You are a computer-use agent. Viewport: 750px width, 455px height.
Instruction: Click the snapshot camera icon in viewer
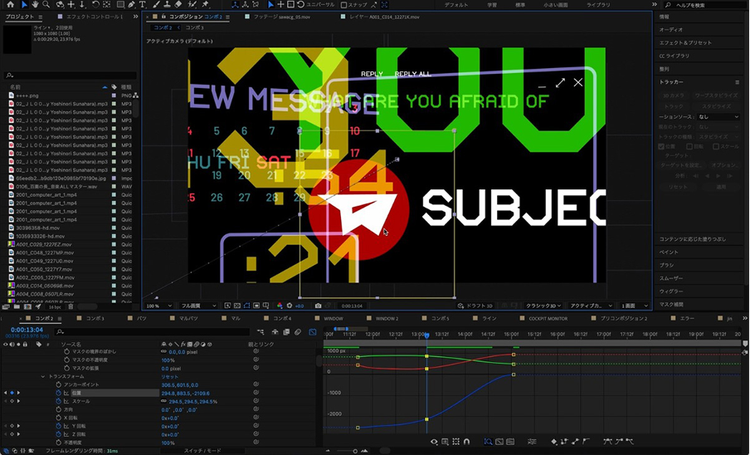(x=318, y=305)
